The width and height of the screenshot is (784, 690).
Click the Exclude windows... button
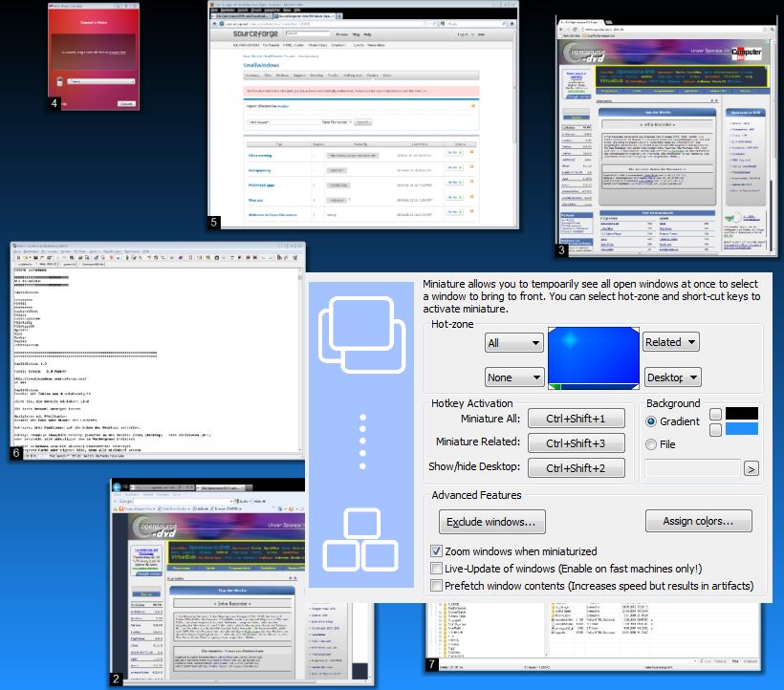click(492, 522)
